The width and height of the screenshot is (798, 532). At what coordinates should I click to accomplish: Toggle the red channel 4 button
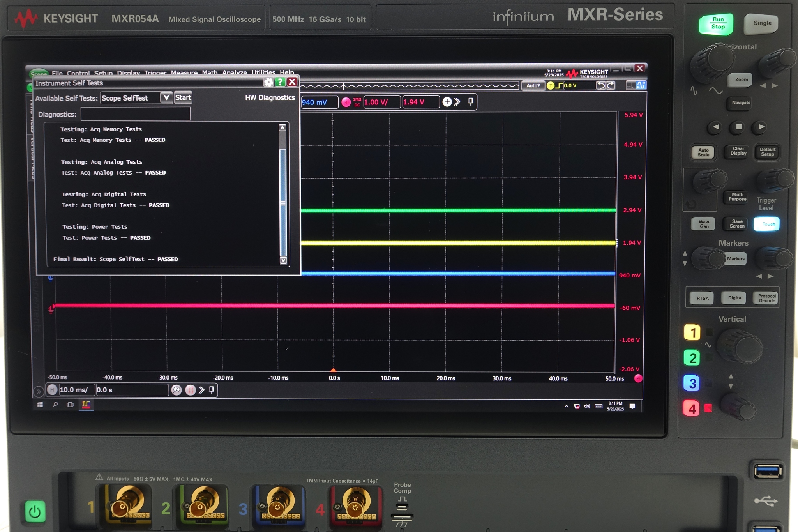(692, 408)
